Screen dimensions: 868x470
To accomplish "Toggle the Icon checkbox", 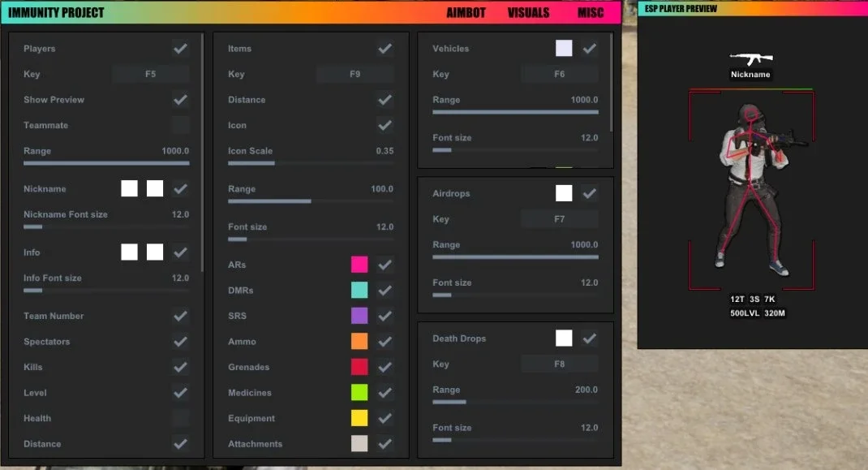I will (385, 125).
